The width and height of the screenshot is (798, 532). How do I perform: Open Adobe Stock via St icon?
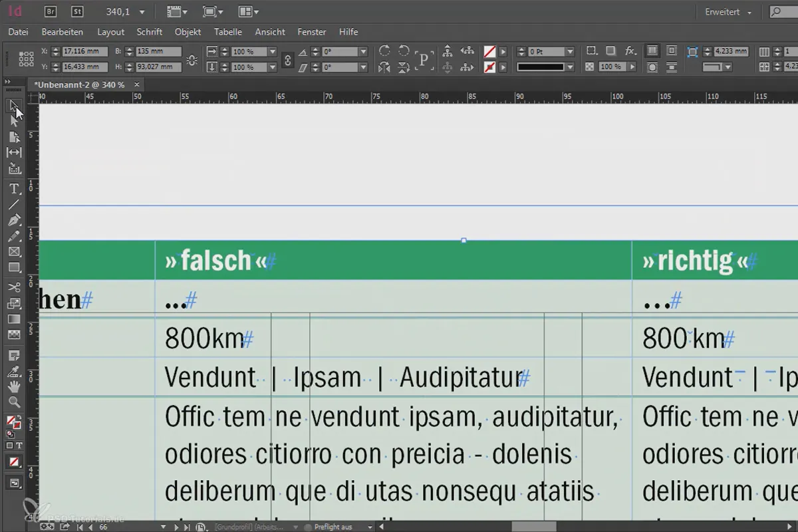coord(78,11)
